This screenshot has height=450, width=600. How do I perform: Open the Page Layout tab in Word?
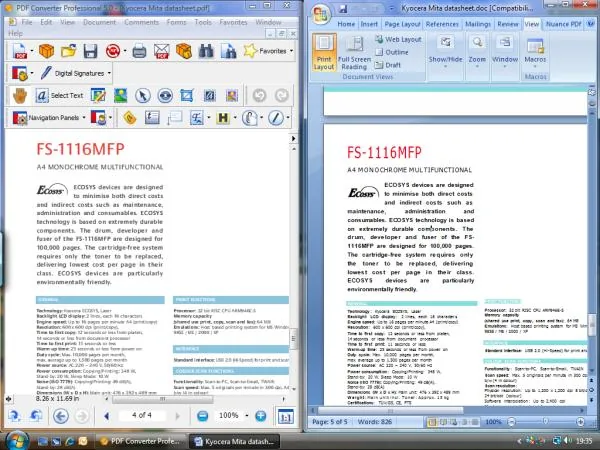402,24
